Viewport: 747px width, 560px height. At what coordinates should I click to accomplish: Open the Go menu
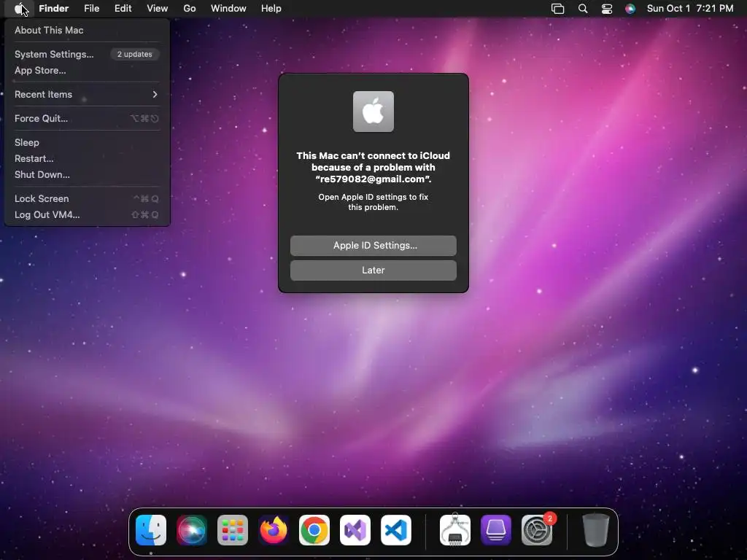coord(190,9)
